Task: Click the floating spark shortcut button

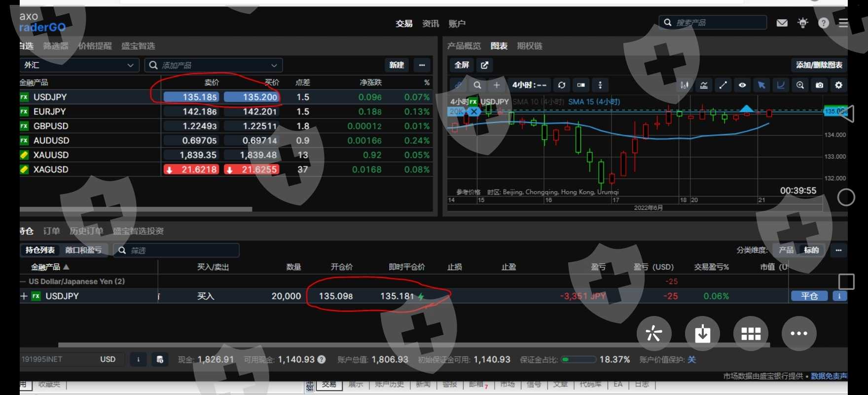Action: point(654,333)
